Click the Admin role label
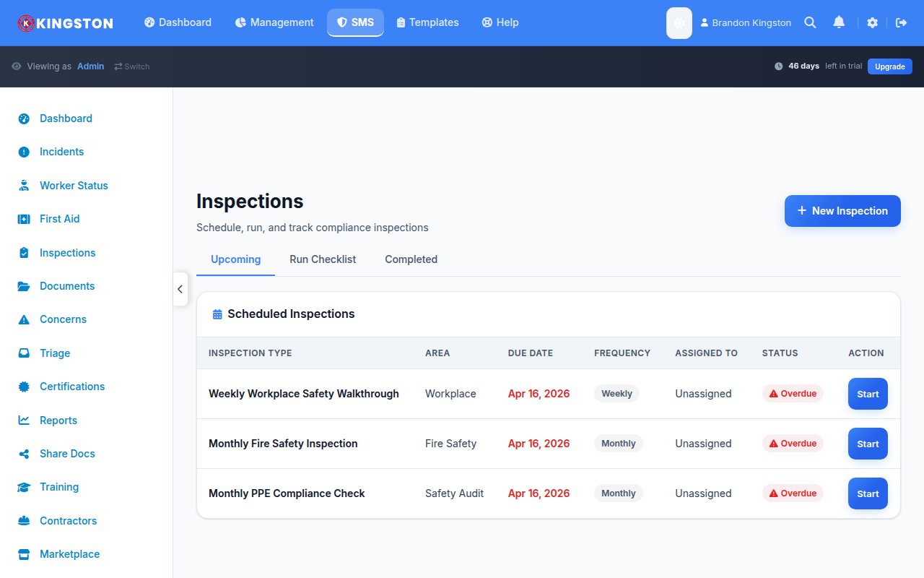The height and width of the screenshot is (578, 924). pyautogui.click(x=90, y=66)
